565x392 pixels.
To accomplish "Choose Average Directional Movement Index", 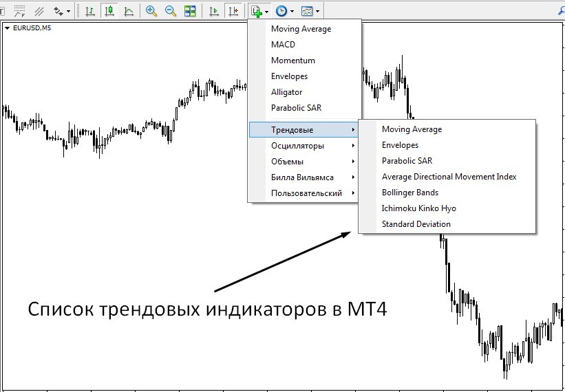I will [x=447, y=177].
